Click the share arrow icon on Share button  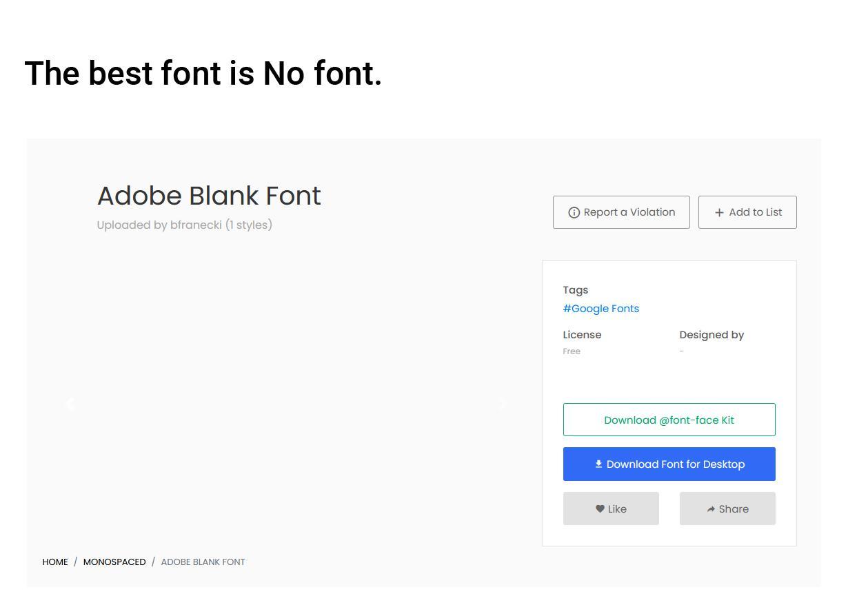tap(711, 509)
